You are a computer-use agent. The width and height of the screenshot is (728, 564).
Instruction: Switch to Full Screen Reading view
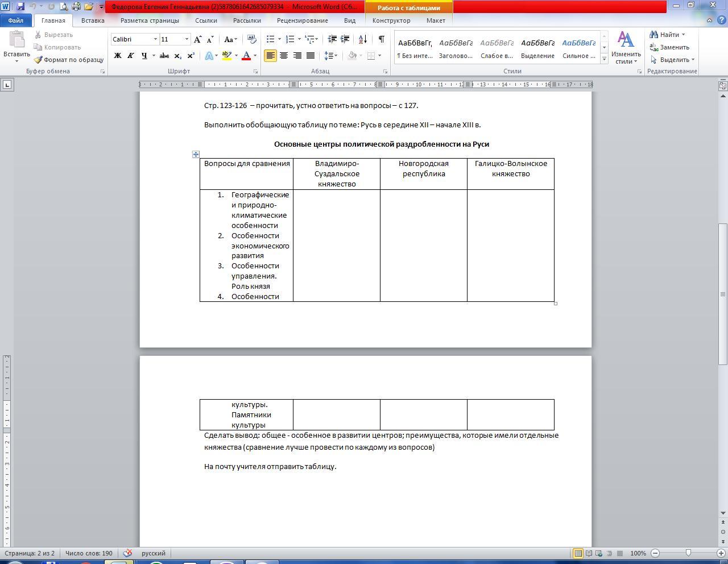click(x=589, y=553)
